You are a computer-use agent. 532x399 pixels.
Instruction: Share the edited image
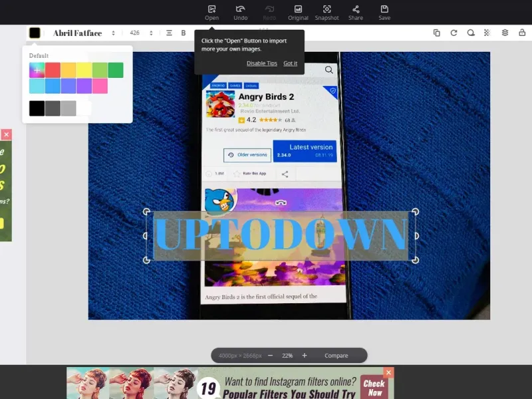[356, 13]
